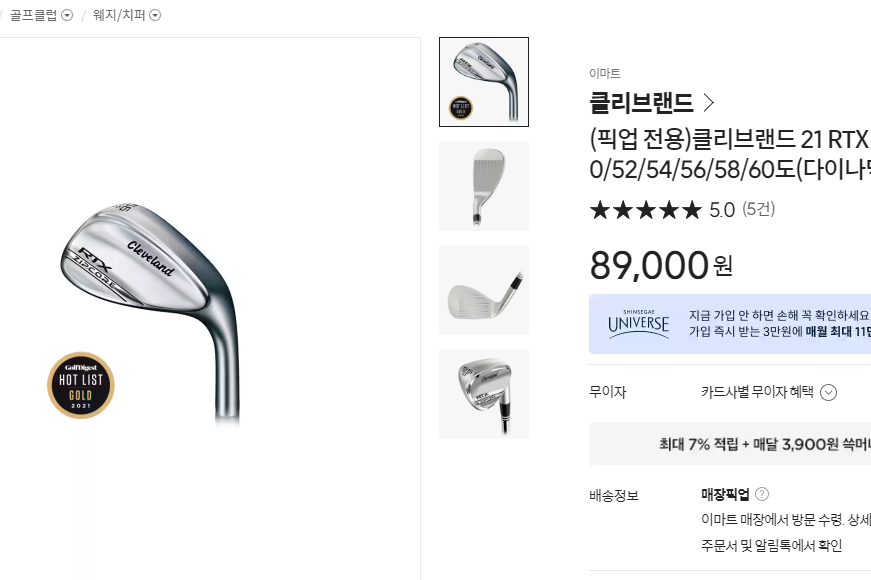Select first wedge thumbnail with Hot List badge
The width and height of the screenshot is (871, 580).
coord(484,82)
